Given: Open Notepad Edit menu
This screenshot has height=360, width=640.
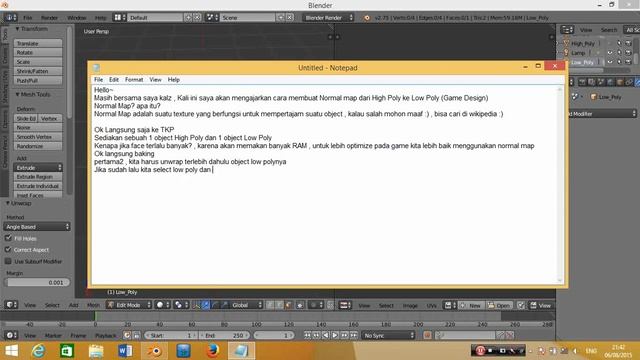Looking at the screenshot, I should [x=113, y=80].
